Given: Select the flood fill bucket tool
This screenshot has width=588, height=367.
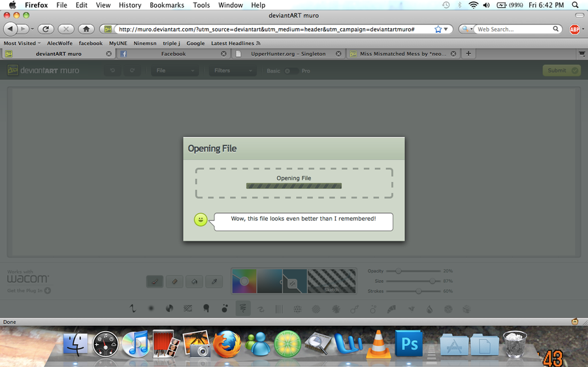Looking at the screenshot, I should tap(194, 281).
